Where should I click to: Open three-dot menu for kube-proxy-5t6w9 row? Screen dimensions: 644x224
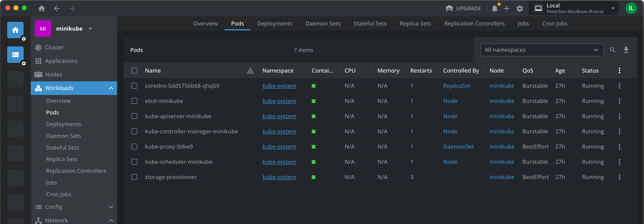(619, 147)
